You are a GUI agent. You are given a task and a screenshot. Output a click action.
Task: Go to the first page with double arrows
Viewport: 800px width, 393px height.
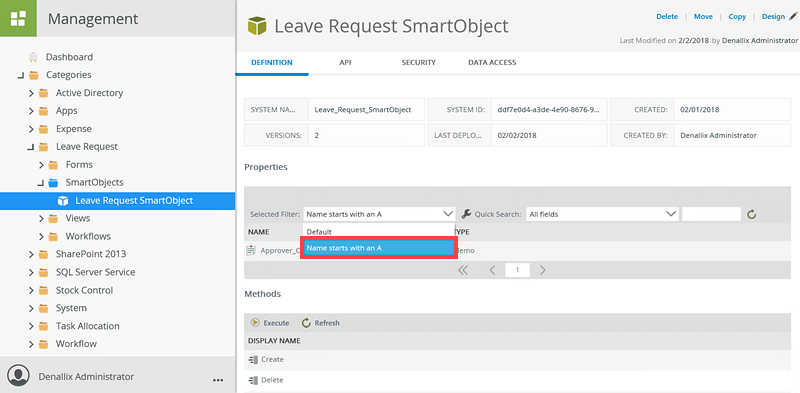(x=463, y=270)
